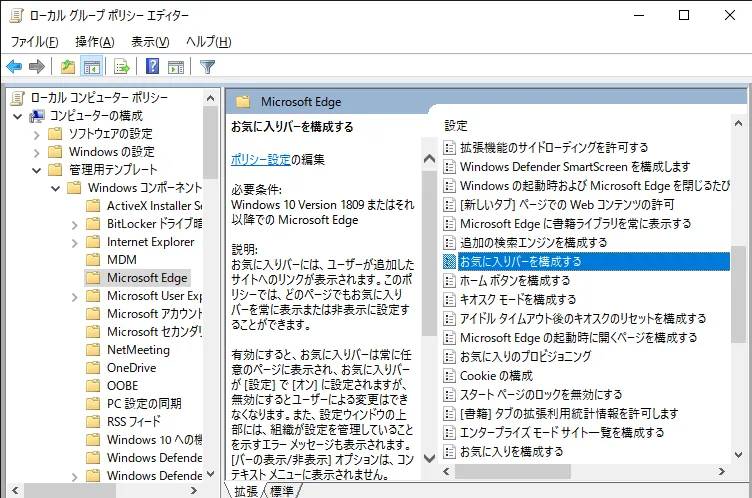Click the Forward arrow toolbar icon
This screenshot has width=752, height=498.
point(37,66)
